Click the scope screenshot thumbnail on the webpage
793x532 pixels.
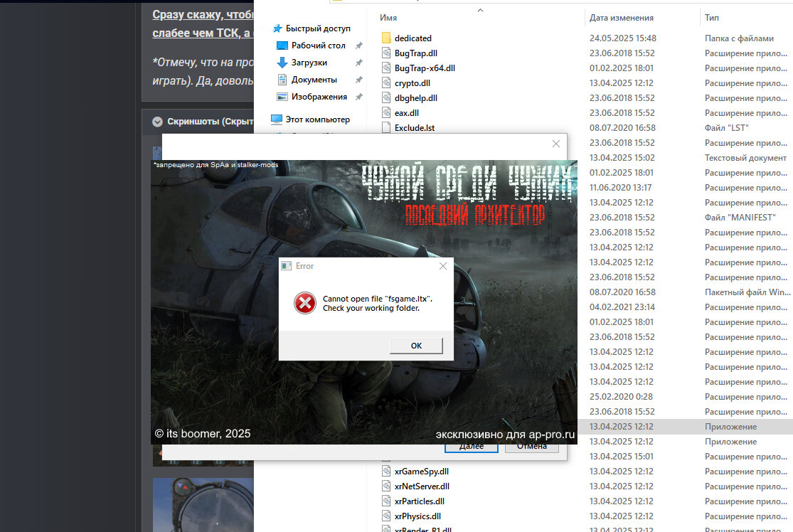pos(203,505)
